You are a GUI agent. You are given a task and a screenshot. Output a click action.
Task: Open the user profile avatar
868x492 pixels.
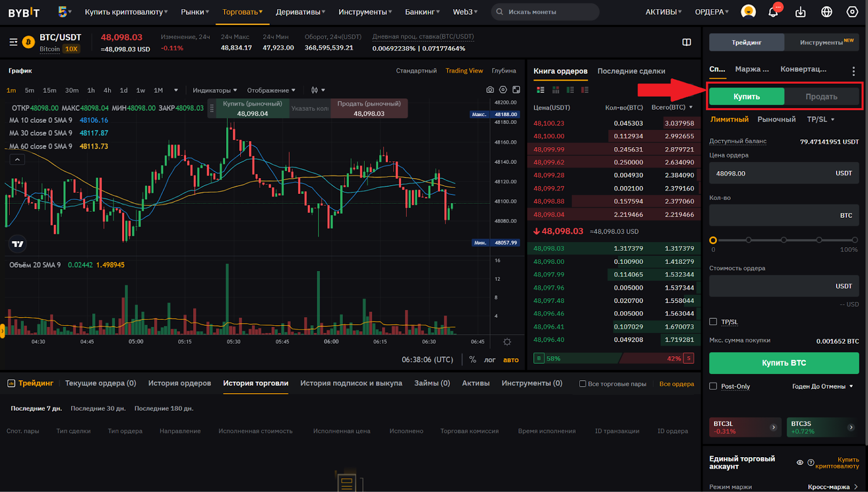click(x=748, y=11)
